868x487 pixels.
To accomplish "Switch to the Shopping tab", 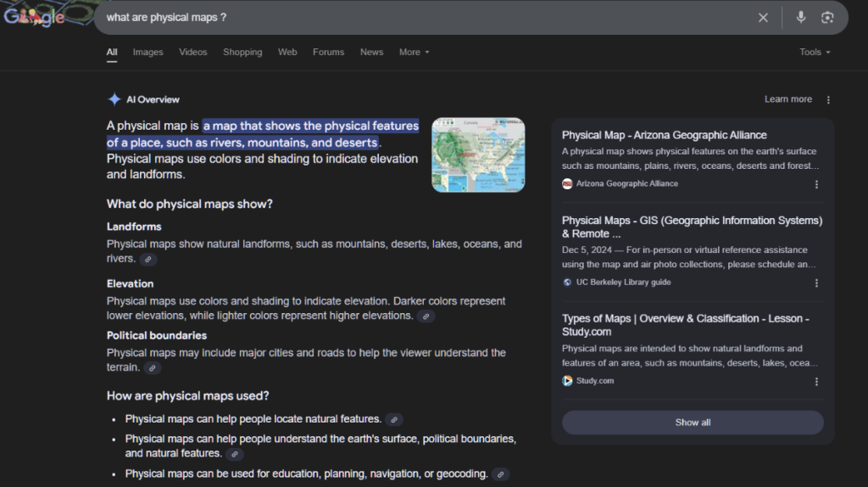I will (242, 52).
